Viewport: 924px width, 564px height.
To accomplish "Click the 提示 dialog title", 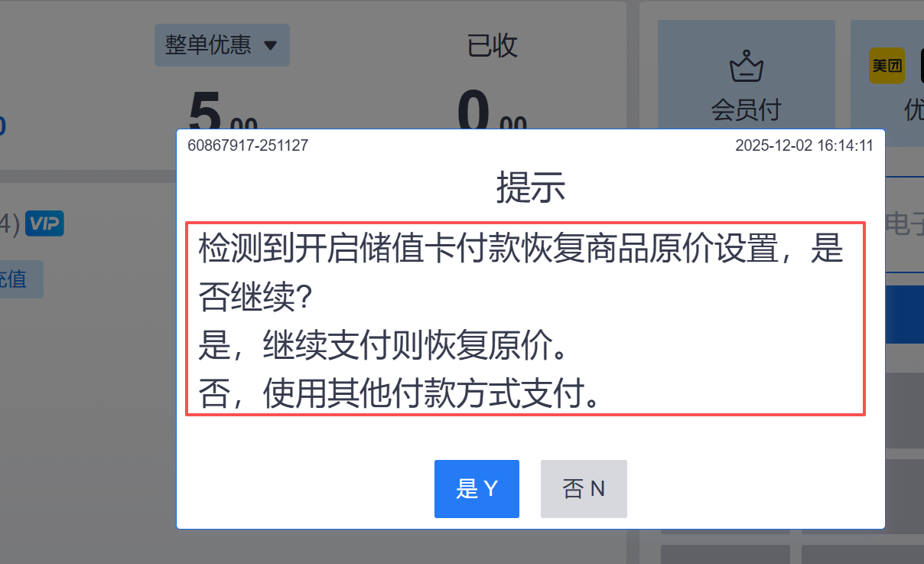I will click(531, 187).
